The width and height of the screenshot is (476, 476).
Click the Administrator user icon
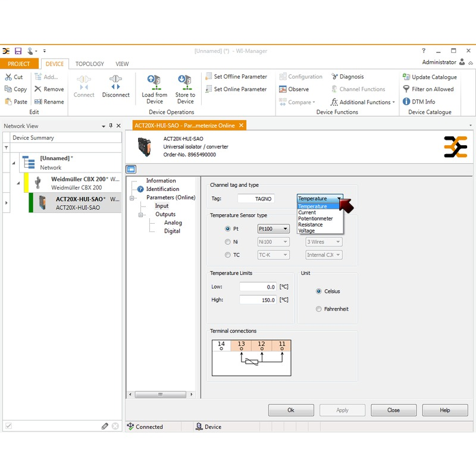click(x=462, y=62)
